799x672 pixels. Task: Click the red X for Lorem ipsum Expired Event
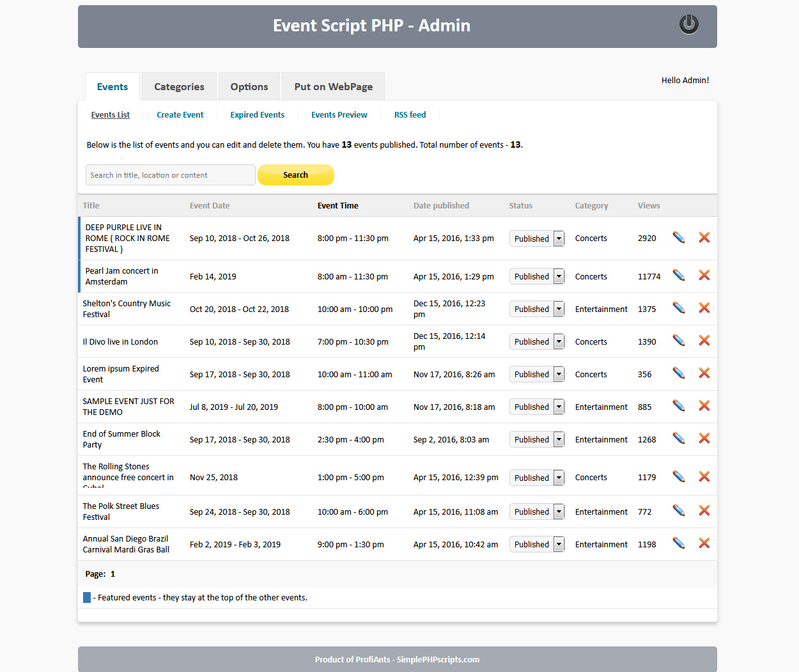coord(704,373)
